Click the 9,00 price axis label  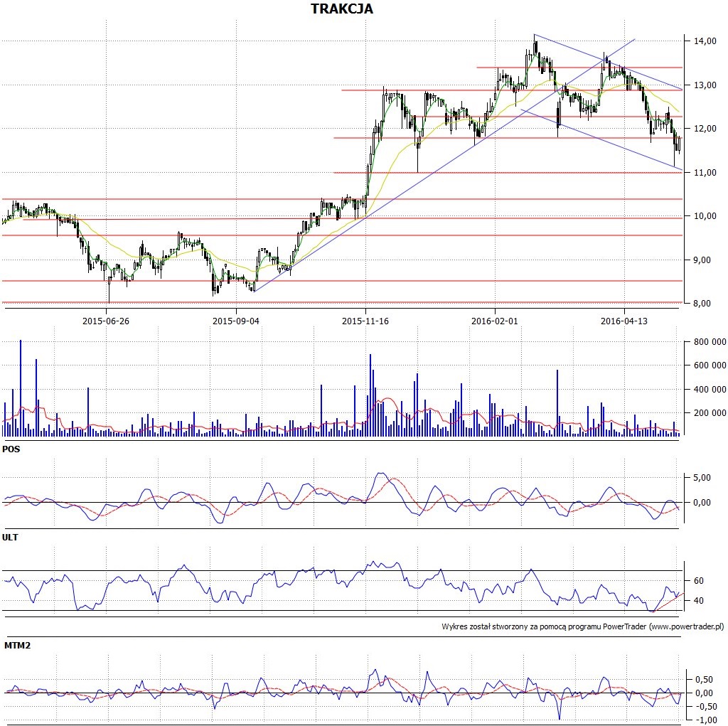point(702,260)
